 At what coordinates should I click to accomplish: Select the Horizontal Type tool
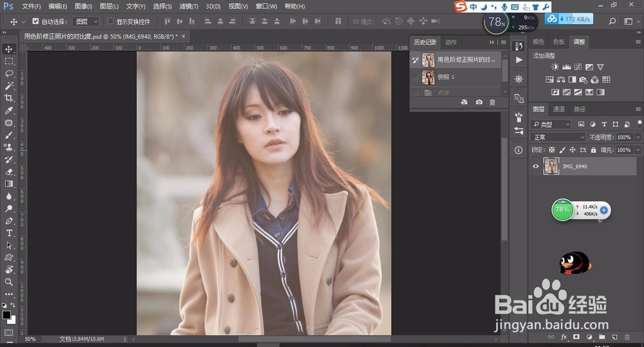(x=8, y=233)
